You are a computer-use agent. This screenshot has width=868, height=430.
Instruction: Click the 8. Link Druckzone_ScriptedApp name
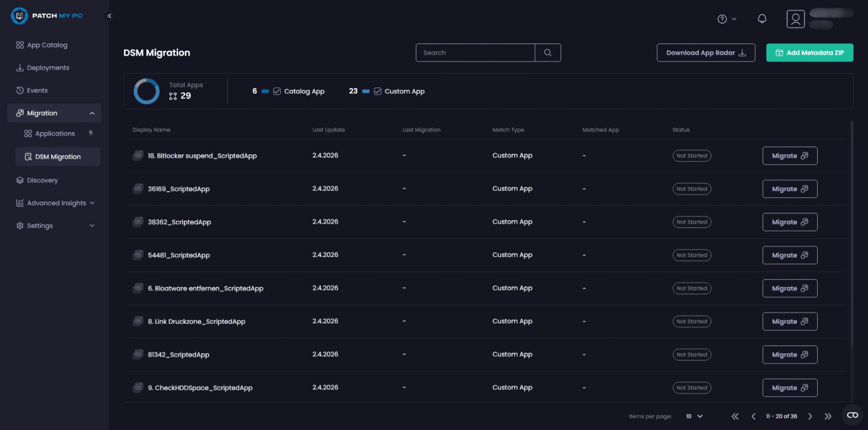coord(196,322)
